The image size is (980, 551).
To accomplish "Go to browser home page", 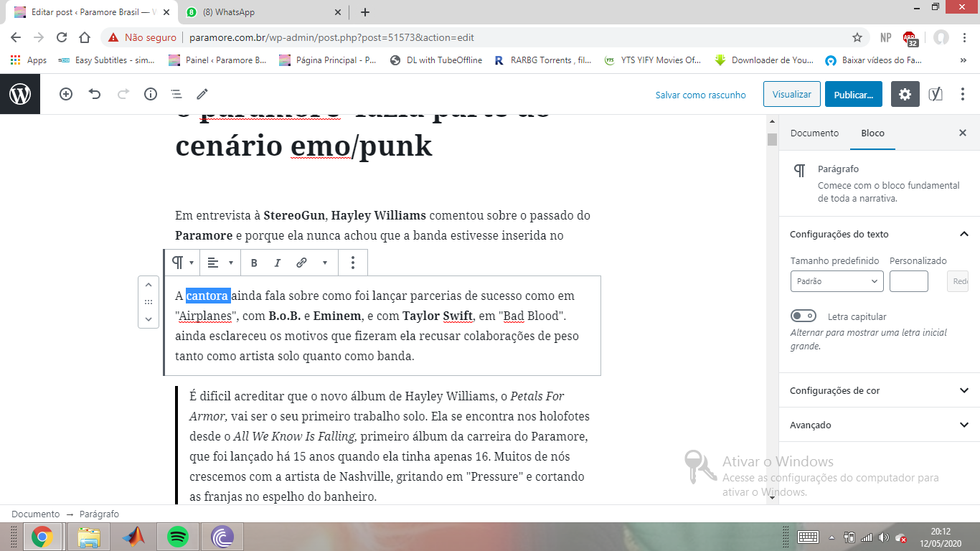I will coord(85,37).
